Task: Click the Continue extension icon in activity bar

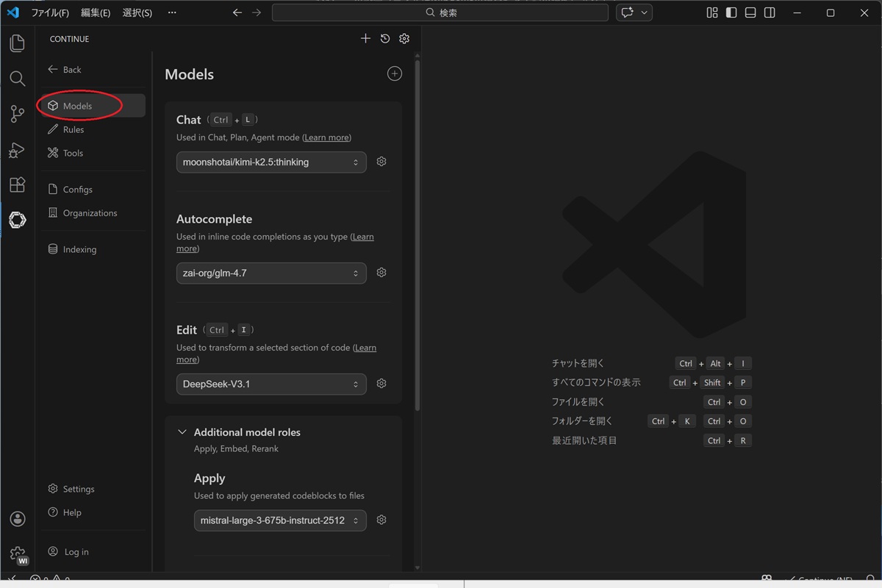Action: click(x=17, y=220)
